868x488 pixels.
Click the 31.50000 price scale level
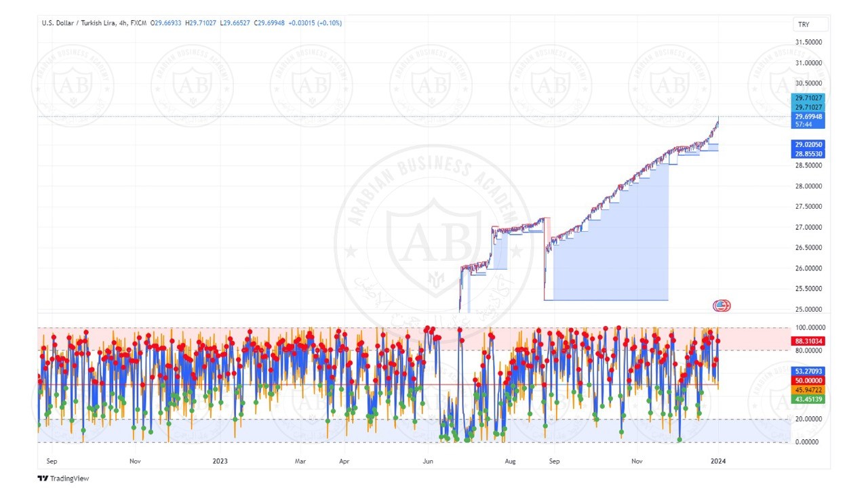(809, 42)
